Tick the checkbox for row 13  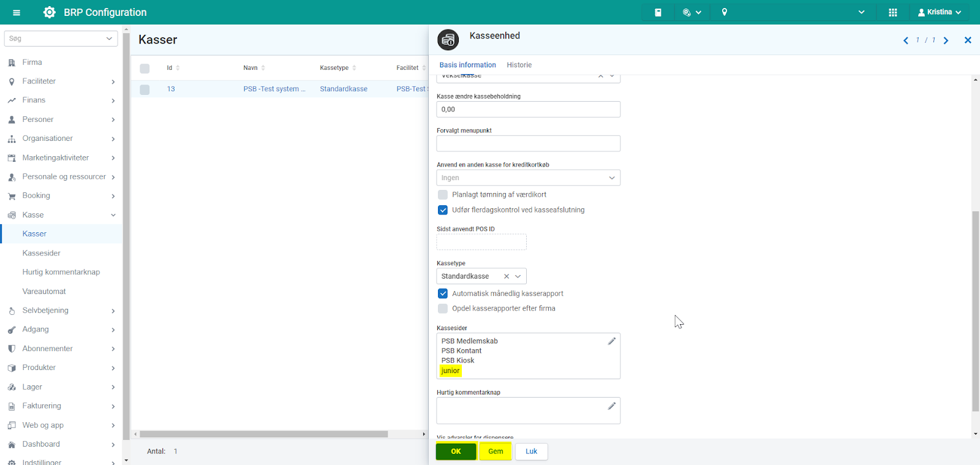click(145, 89)
